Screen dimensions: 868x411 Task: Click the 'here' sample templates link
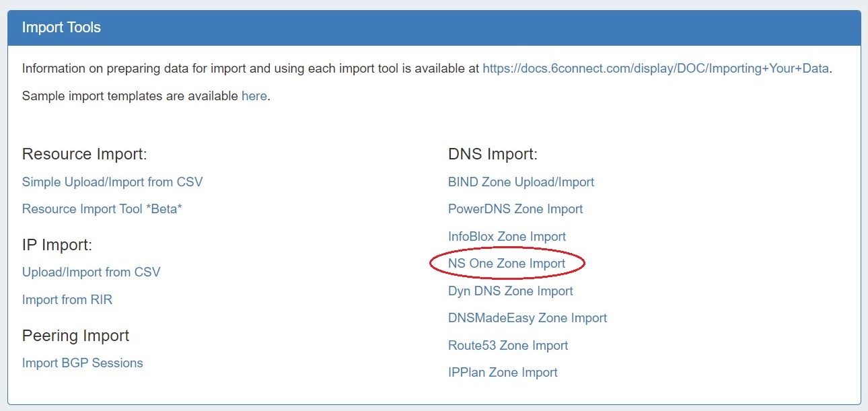point(254,96)
